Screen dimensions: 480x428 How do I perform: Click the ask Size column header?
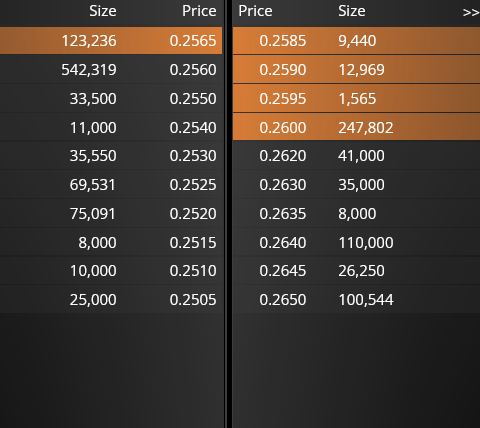(352, 11)
